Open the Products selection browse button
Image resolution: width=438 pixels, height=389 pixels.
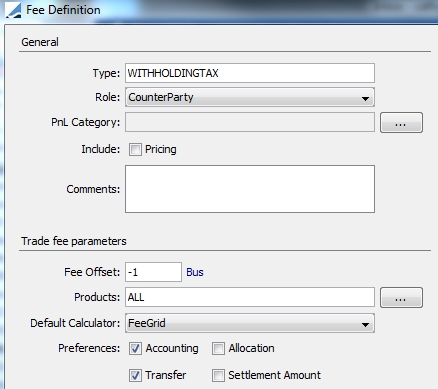[x=401, y=297]
